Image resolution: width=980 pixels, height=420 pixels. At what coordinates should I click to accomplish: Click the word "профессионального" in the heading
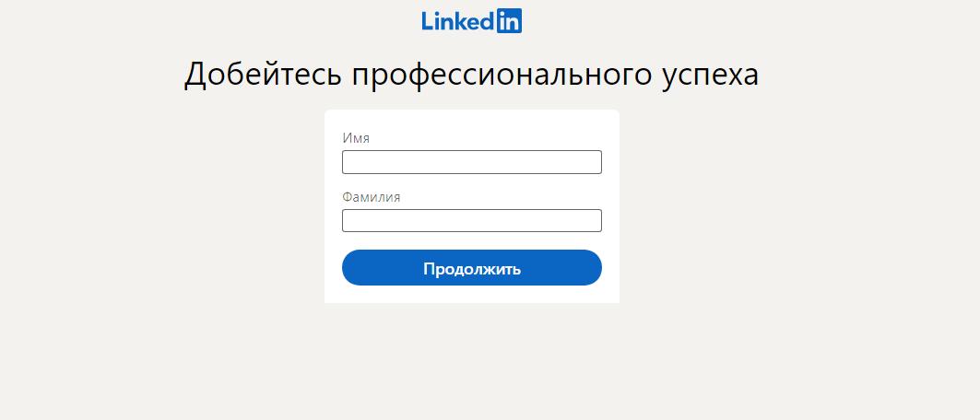502,75
